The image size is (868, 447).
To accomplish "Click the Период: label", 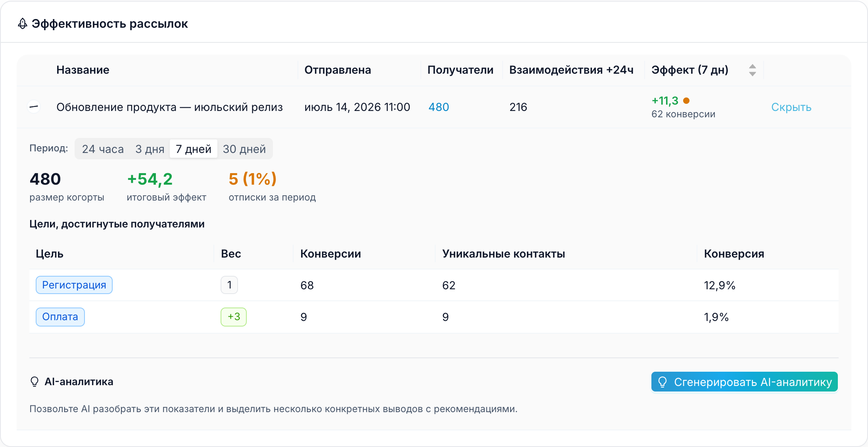I will [x=49, y=149].
